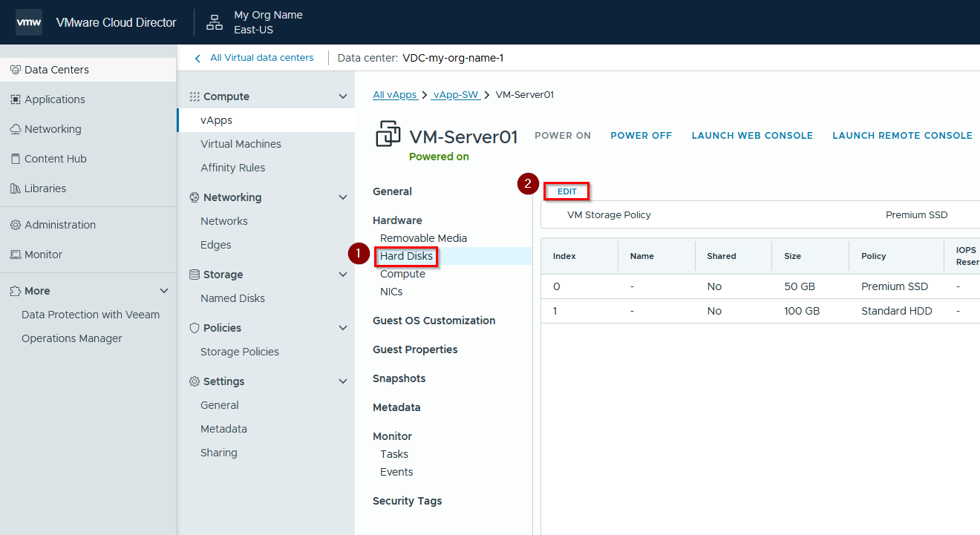Select Compute under Hardware
The image size is (980, 535).
pyautogui.click(x=402, y=274)
